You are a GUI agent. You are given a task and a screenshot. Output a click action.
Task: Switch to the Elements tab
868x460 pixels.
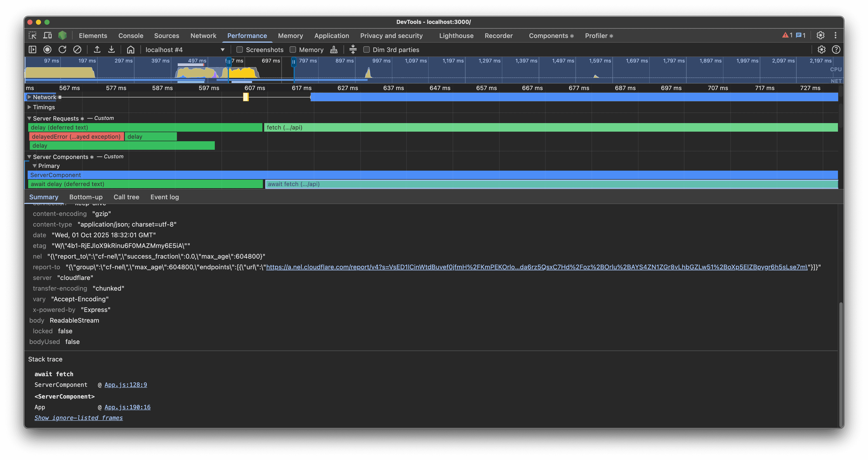93,36
